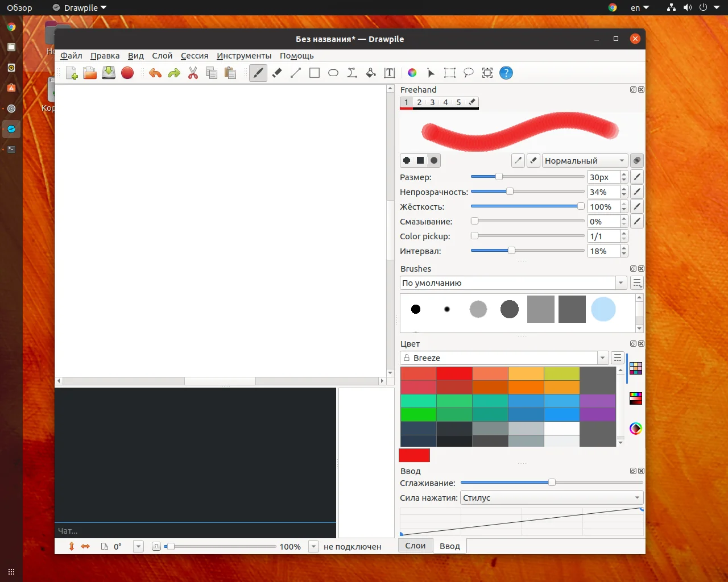This screenshot has width=728, height=582.
Task: Choose the Text annotation tool
Action: tap(390, 73)
